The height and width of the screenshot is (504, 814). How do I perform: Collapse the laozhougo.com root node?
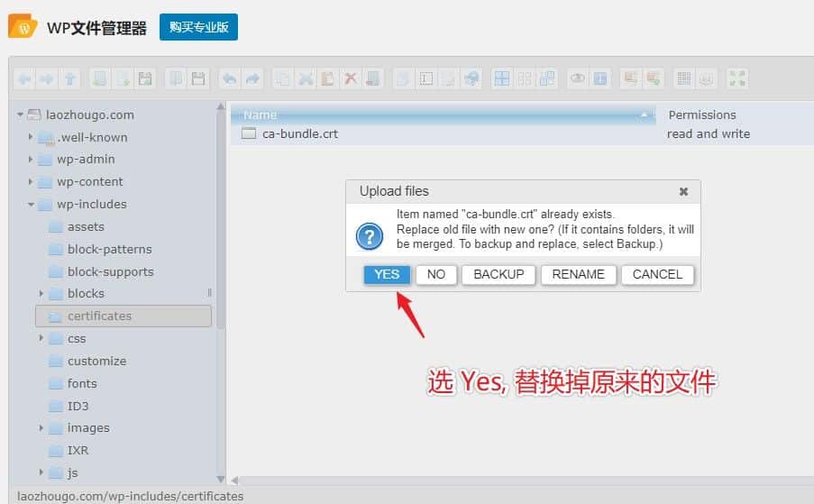coord(20,115)
